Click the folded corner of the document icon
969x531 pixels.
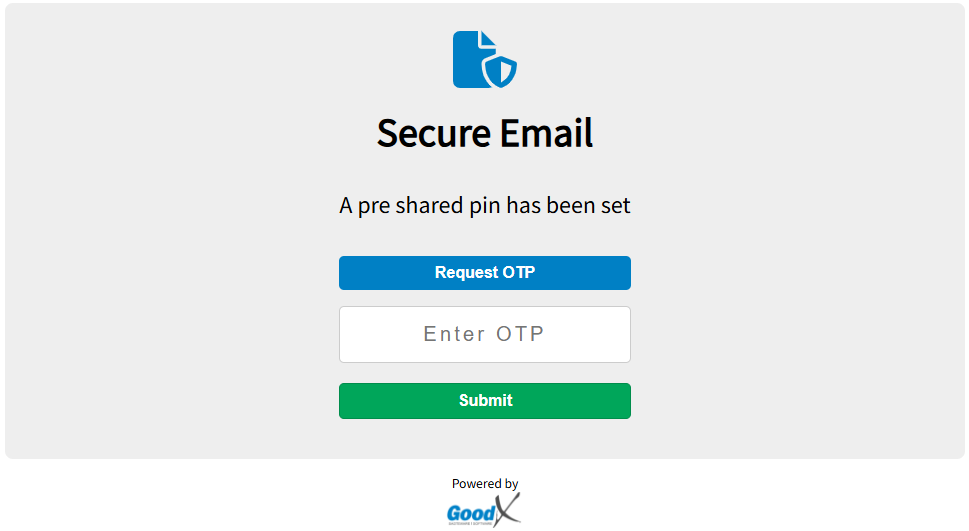[x=489, y=38]
